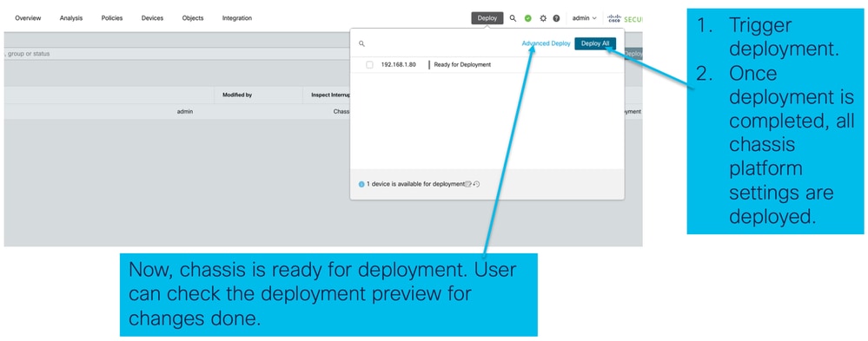Viewport: 868px width, 341px height.
Task: Click the Cisco Secure logo
Action: (x=625, y=18)
